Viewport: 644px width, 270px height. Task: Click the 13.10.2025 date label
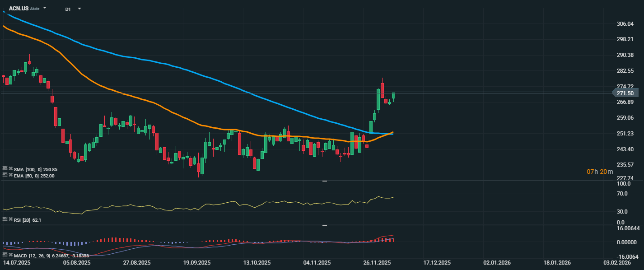pyautogui.click(x=257, y=263)
